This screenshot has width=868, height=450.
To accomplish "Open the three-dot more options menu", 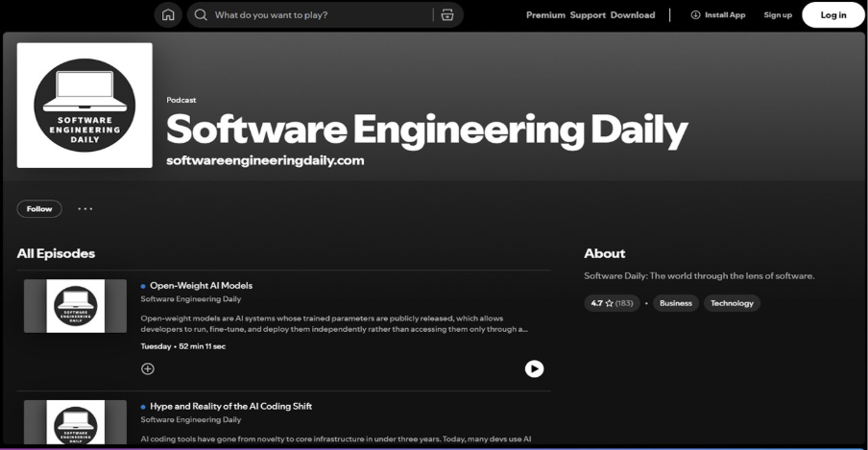I will tap(85, 208).
